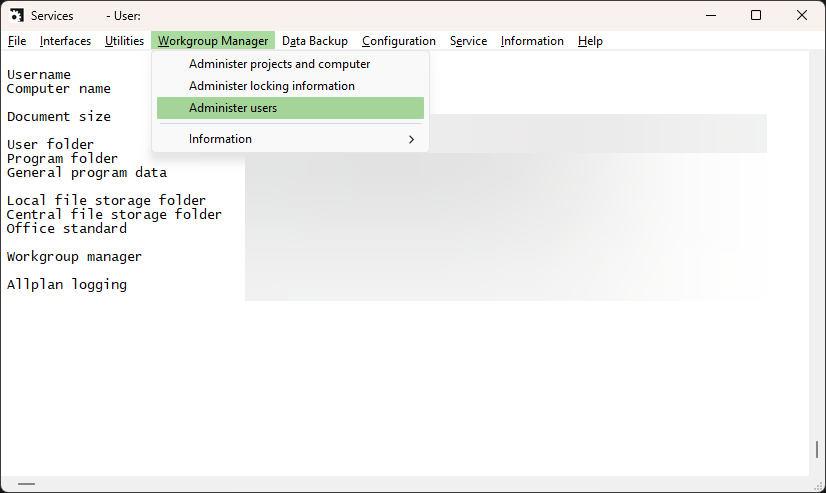Click the vertical scrollbar thumb
This screenshot has width=826, height=493.
pyautogui.click(x=817, y=449)
